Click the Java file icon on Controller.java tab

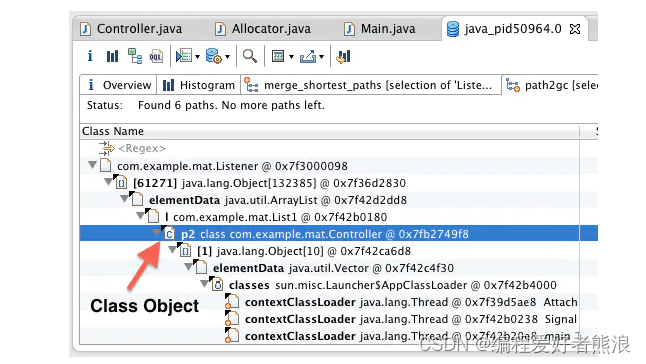tap(86, 29)
